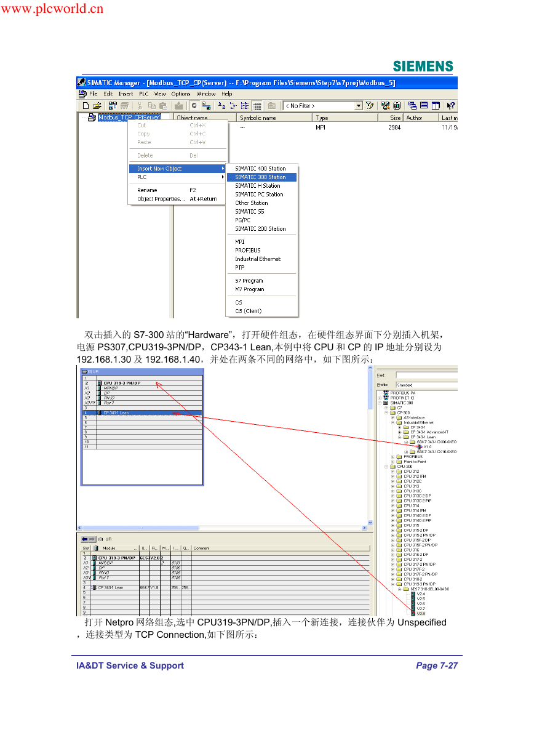Select SIMATIC 300 Station from submenu
This screenshot has height=756, width=534.
(x=261, y=177)
